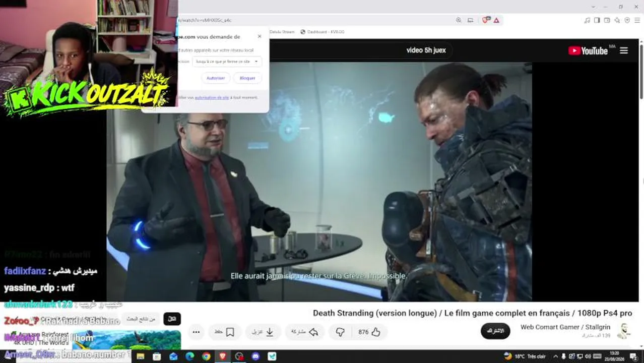Open Google Chrome from taskbar
Viewport: 644px width, 363px height.
[206, 356]
